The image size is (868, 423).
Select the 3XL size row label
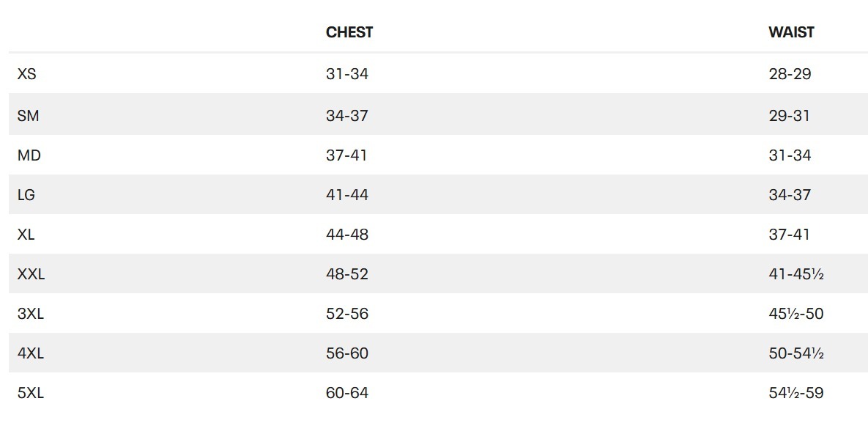(x=31, y=314)
